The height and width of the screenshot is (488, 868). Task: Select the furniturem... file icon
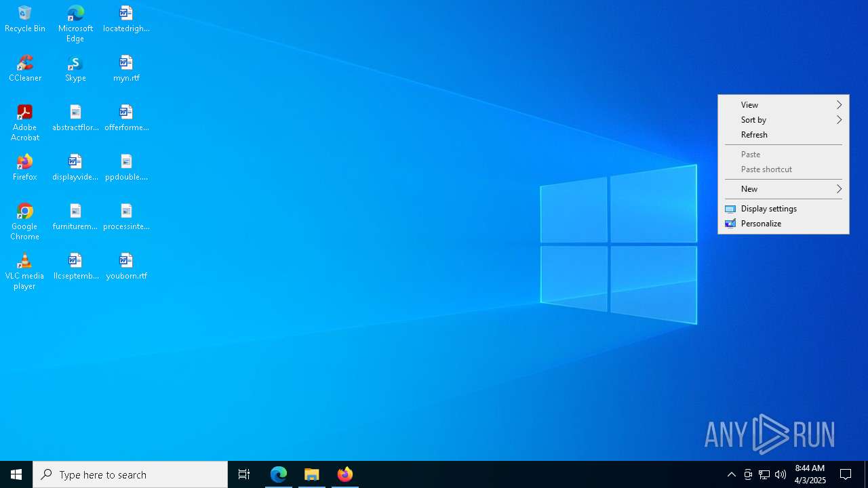[x=75, y=217]
